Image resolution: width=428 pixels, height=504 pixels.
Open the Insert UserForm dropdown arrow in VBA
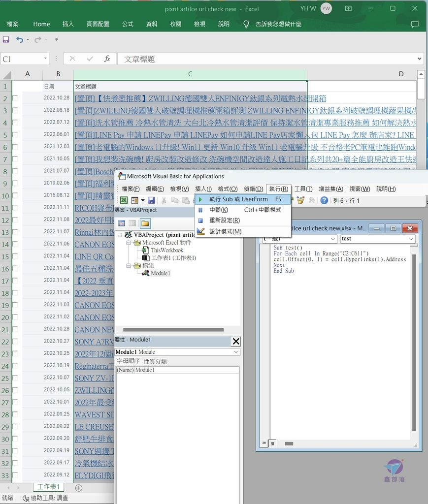click(143, 200)
